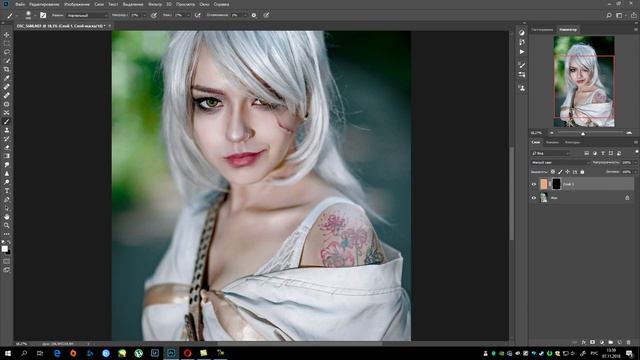Click Navigator zoom in large mountains button

tap(629, 133)
